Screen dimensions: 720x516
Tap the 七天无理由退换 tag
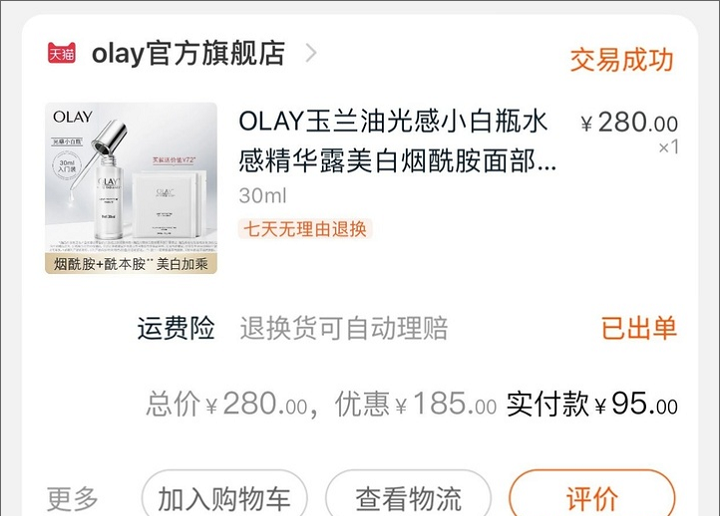point(305,229)
